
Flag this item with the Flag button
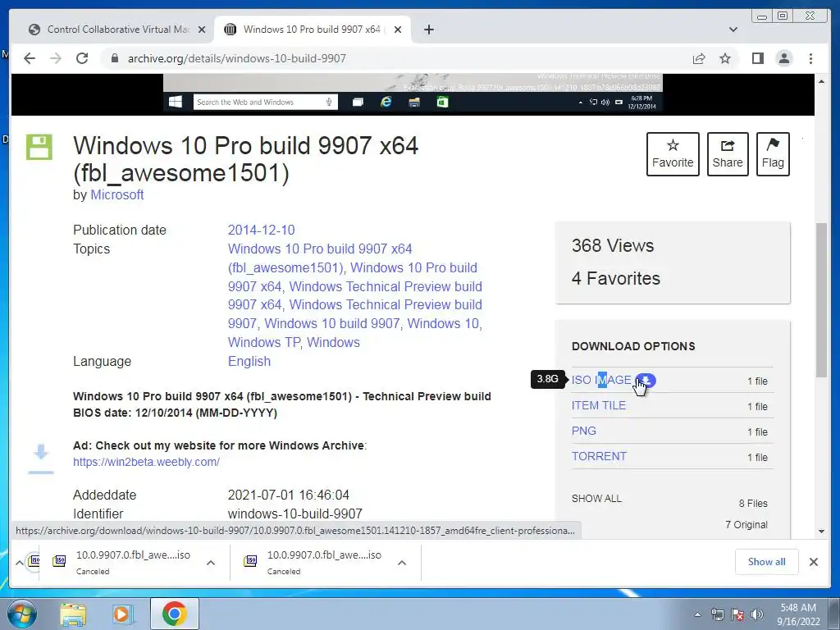pos(773,154)
